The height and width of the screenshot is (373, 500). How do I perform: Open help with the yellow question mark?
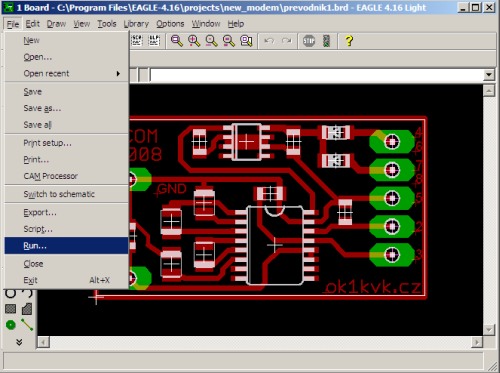[x=349, y=41]
